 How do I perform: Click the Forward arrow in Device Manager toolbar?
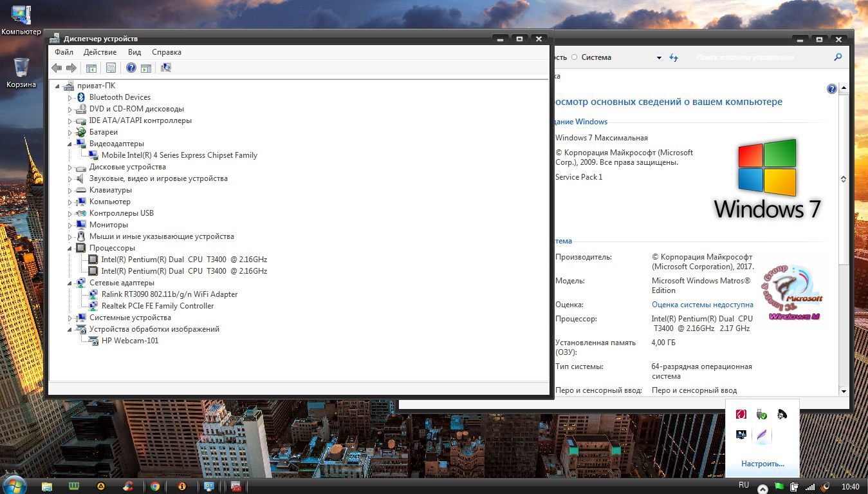point(71,68)
